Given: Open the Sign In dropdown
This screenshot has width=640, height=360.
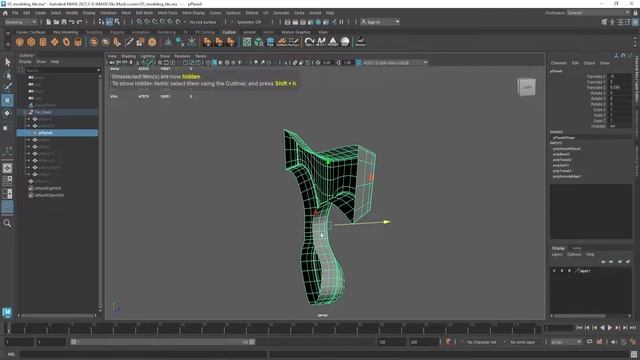Looking at the screenshot, I should 380,22.
